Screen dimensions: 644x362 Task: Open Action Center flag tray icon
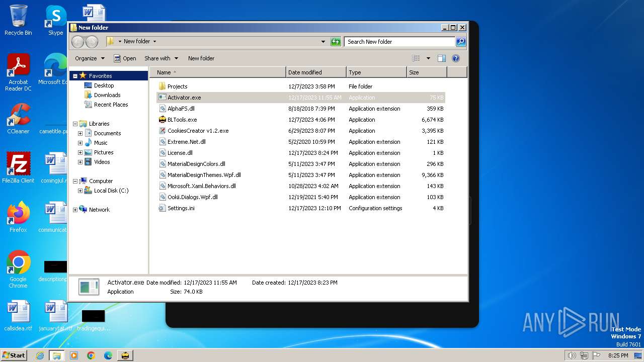[x=596, y=355]
